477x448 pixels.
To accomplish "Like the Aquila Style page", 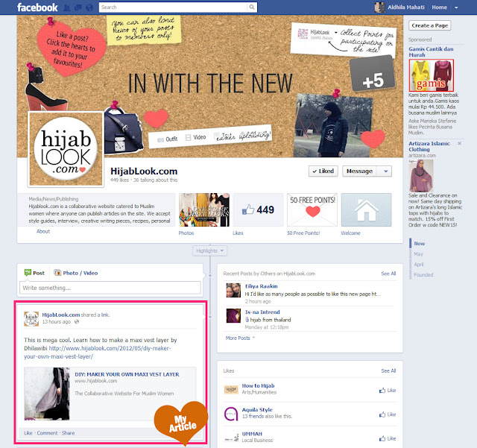I will pos(388,414).
